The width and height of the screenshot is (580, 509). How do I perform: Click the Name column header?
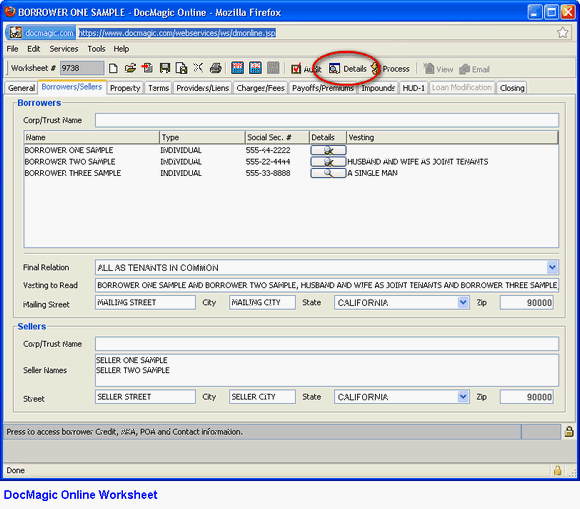92,137
